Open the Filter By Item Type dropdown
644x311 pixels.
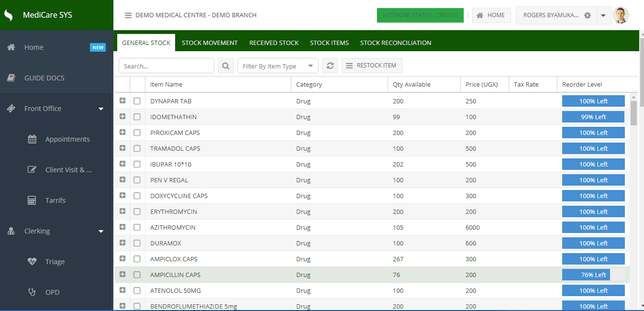point(278,66)
